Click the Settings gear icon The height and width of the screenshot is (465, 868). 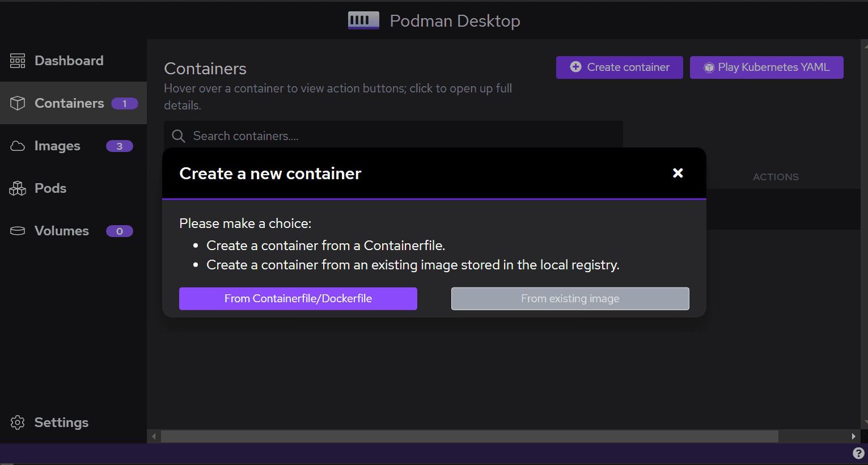coord(18,422)
